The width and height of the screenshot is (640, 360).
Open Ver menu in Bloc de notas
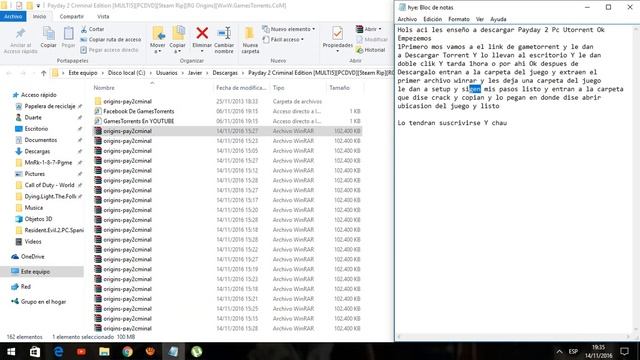pos(480,19)
